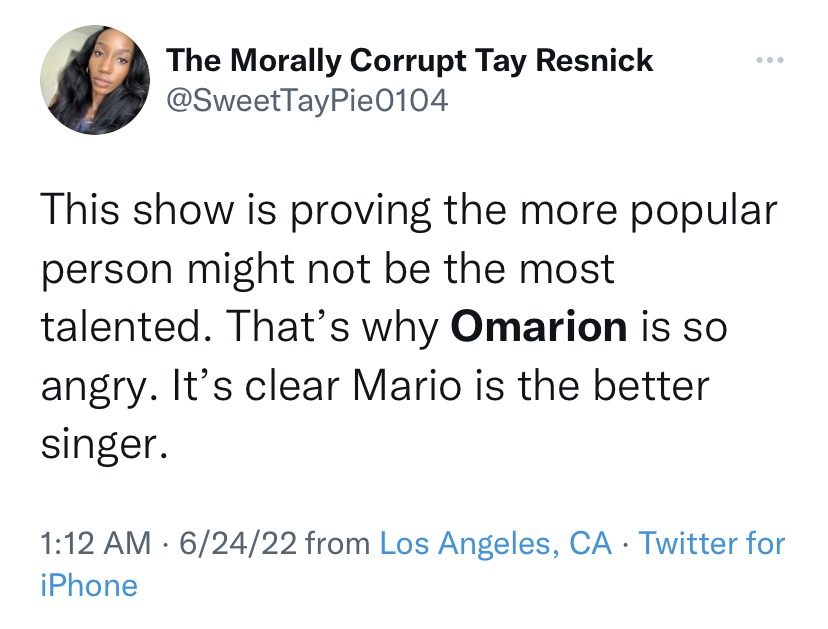Image resolution: width=828 pixels, height=629 pixels.
Task: Click the word Mario in the tweet
Action: pyautogui.click(x=407, y=386)
